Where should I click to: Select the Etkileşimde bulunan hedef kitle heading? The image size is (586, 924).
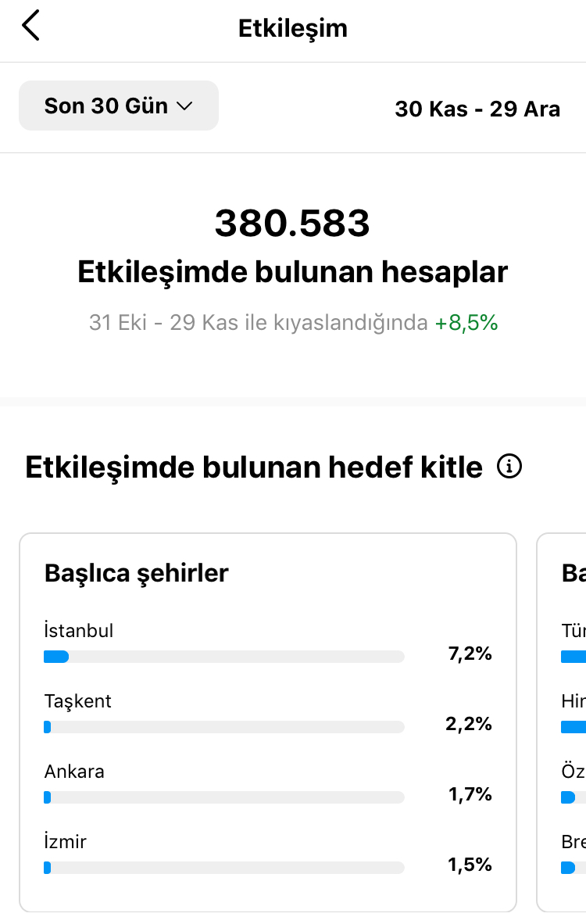coord(254,467)
